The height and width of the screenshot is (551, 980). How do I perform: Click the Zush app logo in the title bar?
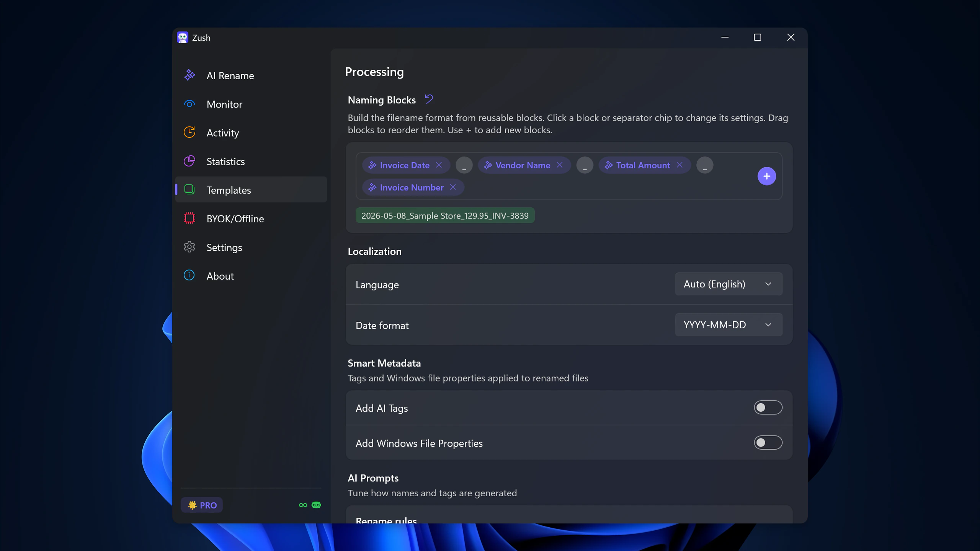coord(183,37)
